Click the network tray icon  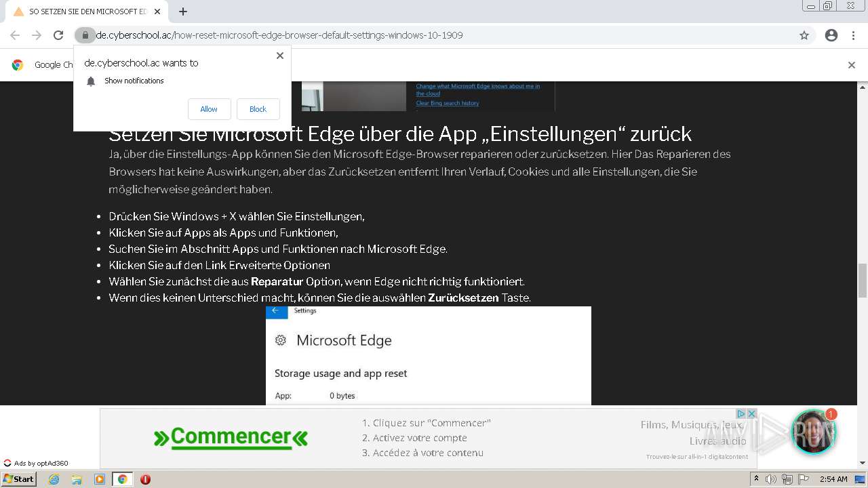787,479
